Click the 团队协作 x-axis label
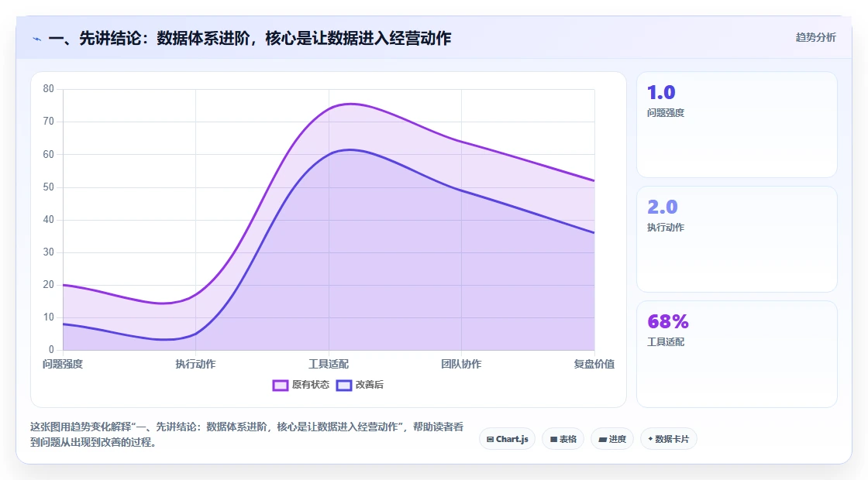Image resolution: width=868 pixels, height=480 pixels. pyautogui.click(x=461, y=364)
